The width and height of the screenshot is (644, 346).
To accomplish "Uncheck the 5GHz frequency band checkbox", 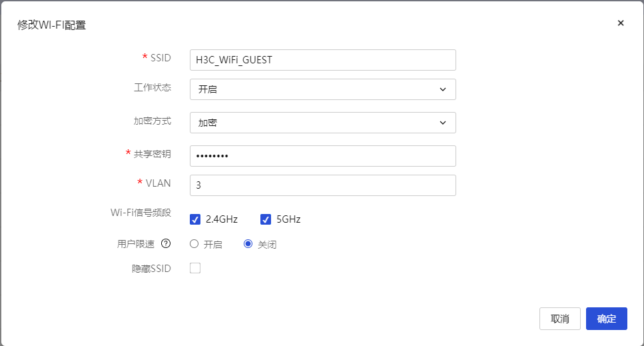I will point(266,219).
